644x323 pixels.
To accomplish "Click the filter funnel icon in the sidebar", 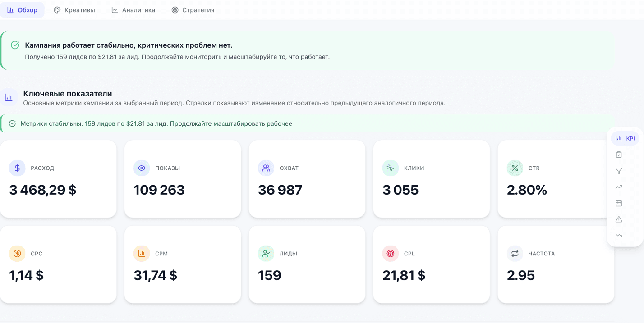I will pos(618,171).
